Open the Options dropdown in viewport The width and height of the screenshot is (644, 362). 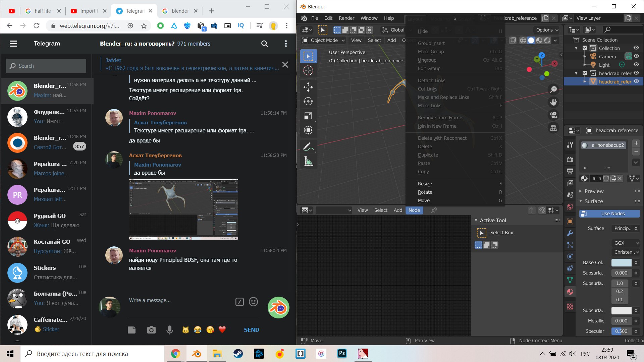point(547,30)
